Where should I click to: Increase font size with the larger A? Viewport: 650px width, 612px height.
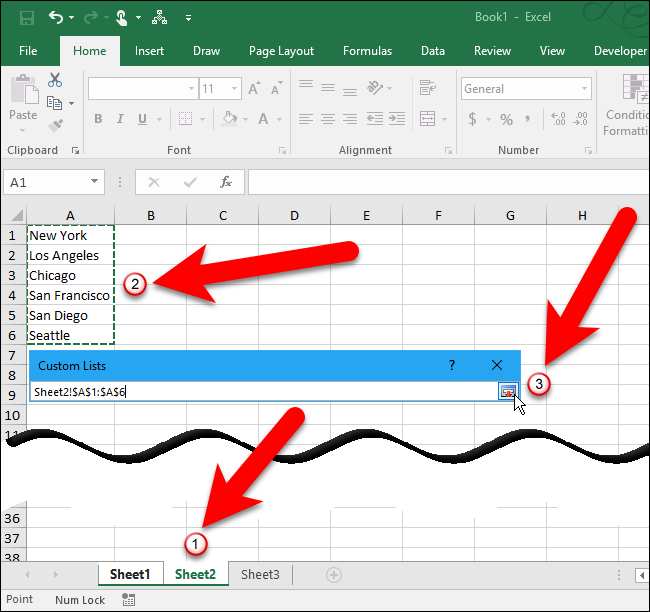pos(254,88)
